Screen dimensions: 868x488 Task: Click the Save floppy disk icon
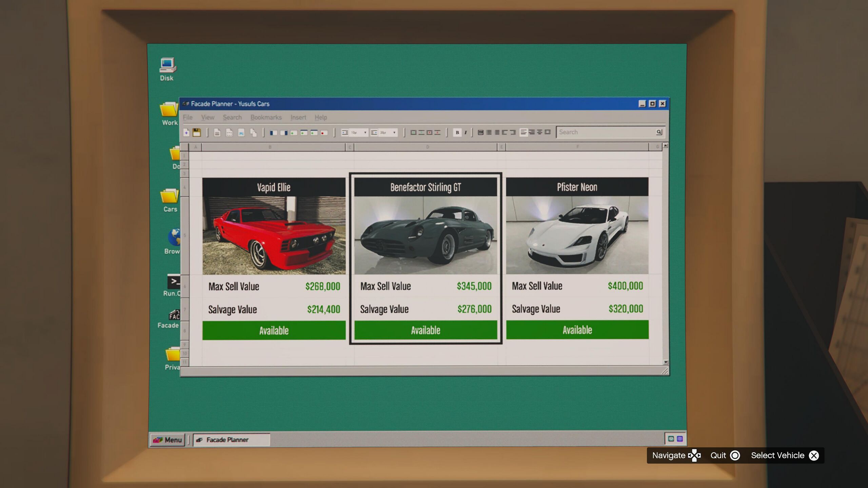click(197, 133)
